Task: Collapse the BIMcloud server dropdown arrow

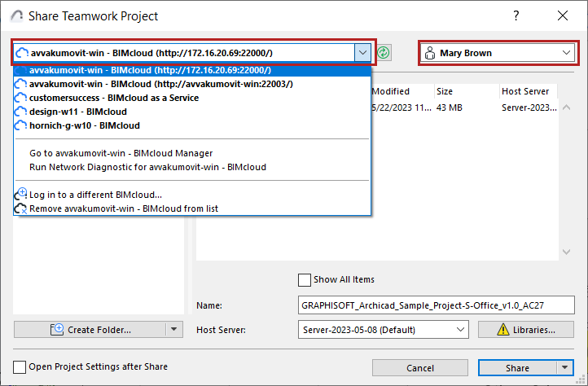Action: (362, 53)
